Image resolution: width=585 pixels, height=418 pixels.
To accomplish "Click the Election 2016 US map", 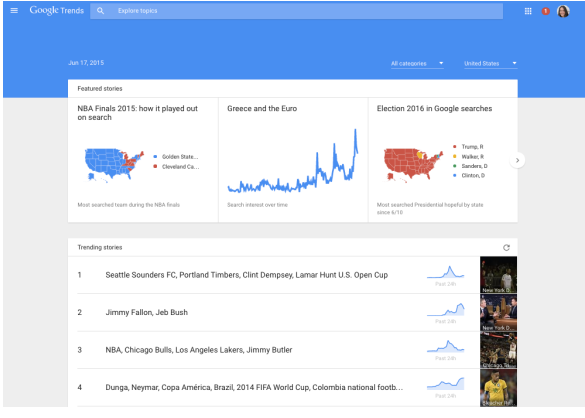I will pos(413,165).
